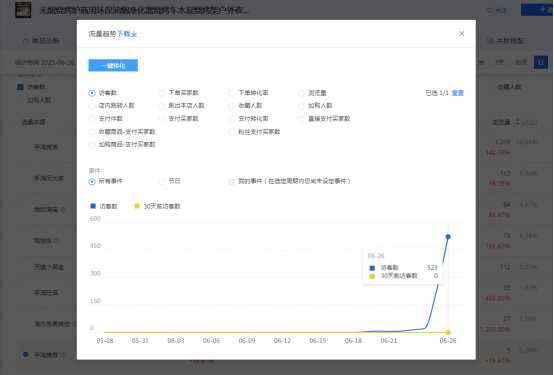Viewport: 554px width, 375px height.
Task: Click the product title in background header
Action: coord(144,10)
